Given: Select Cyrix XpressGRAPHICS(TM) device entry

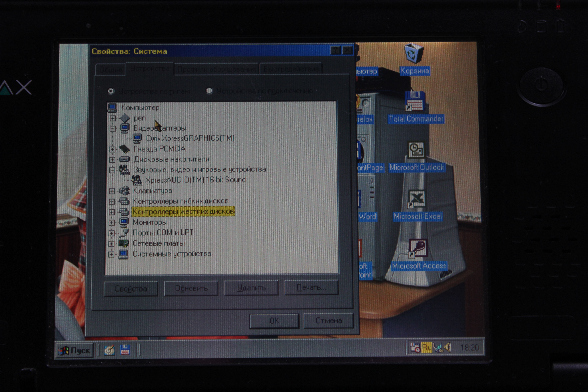Looking at the screenshot, I should point(190,138).
